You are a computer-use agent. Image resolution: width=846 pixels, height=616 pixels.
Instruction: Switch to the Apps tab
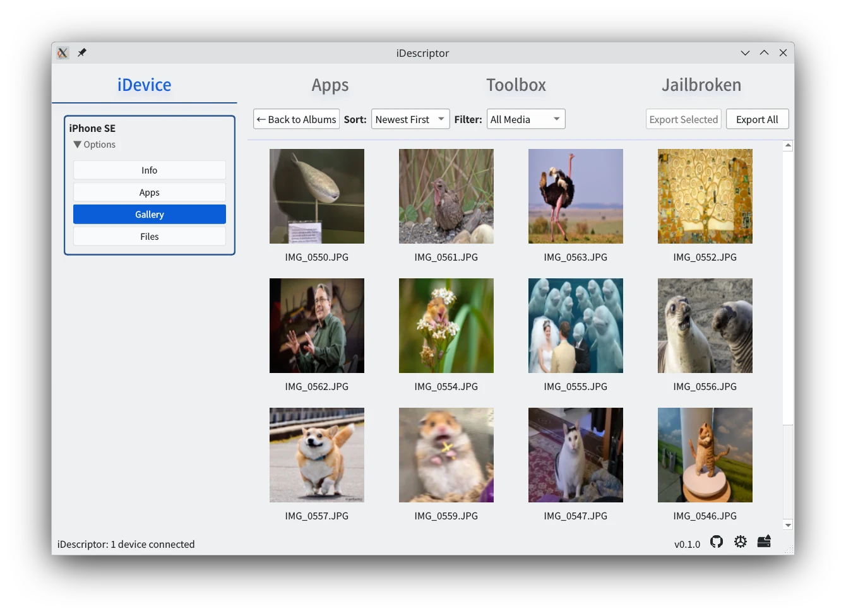point(330,85)
